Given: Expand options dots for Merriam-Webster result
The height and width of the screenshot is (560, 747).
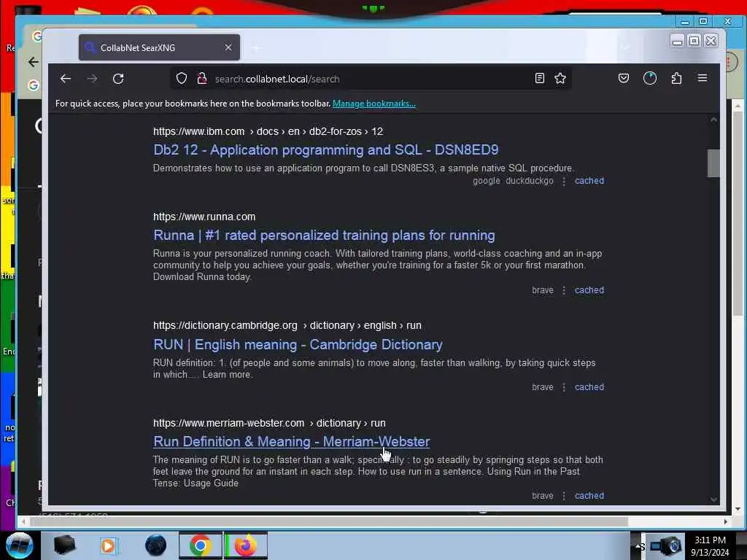Looking at the screenshot, I should coord(564,496).
